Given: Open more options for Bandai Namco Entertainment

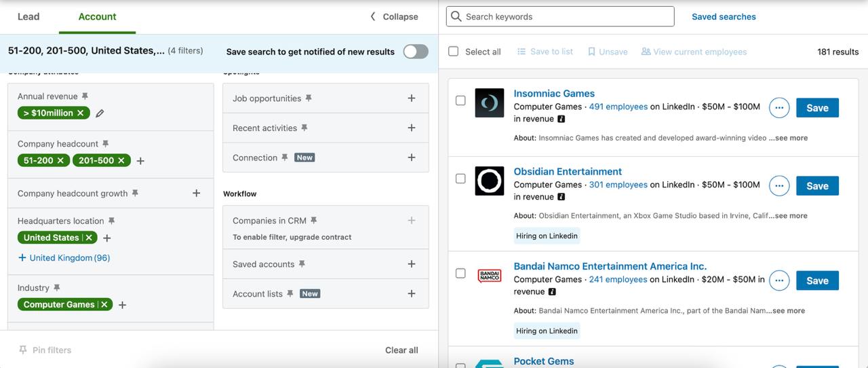Looking at the screenshot, I should coord(779,280).
